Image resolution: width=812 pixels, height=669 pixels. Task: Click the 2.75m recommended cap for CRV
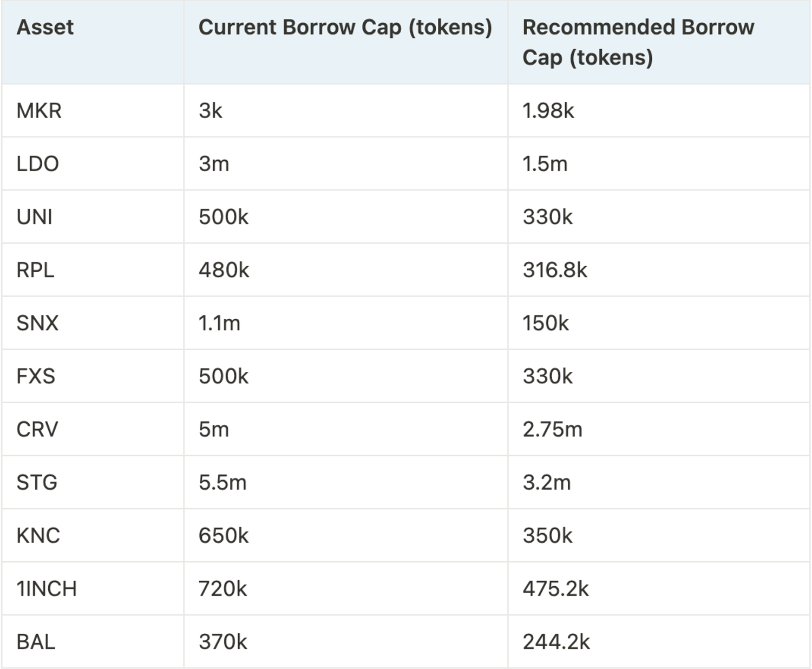coord(552,429)
